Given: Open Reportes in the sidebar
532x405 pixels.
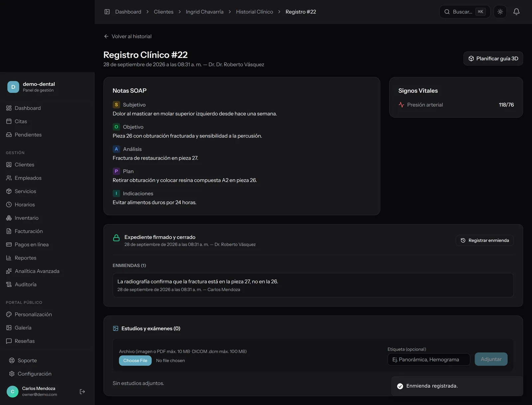Looking at the screenshot, I should tap(47, 258).
